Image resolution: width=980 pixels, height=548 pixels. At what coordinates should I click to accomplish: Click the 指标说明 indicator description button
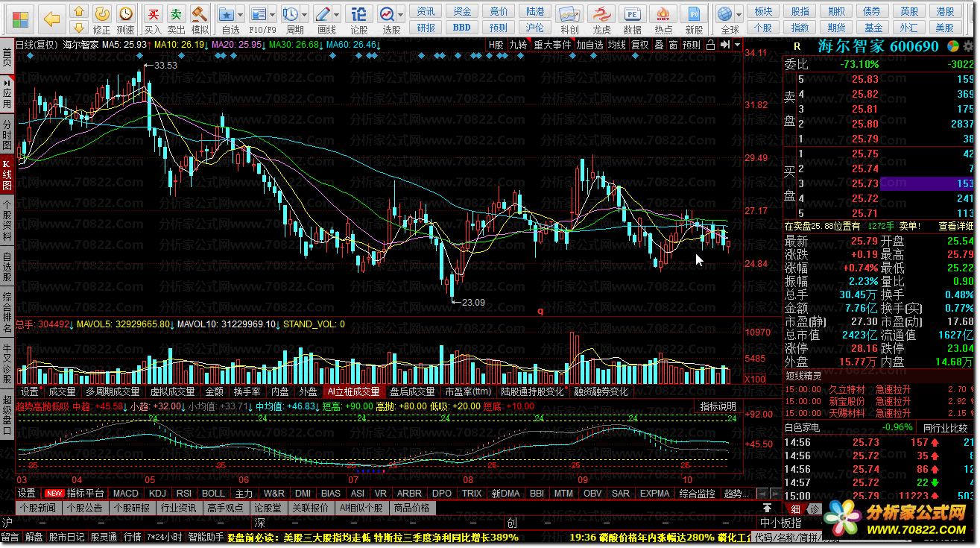718,406
